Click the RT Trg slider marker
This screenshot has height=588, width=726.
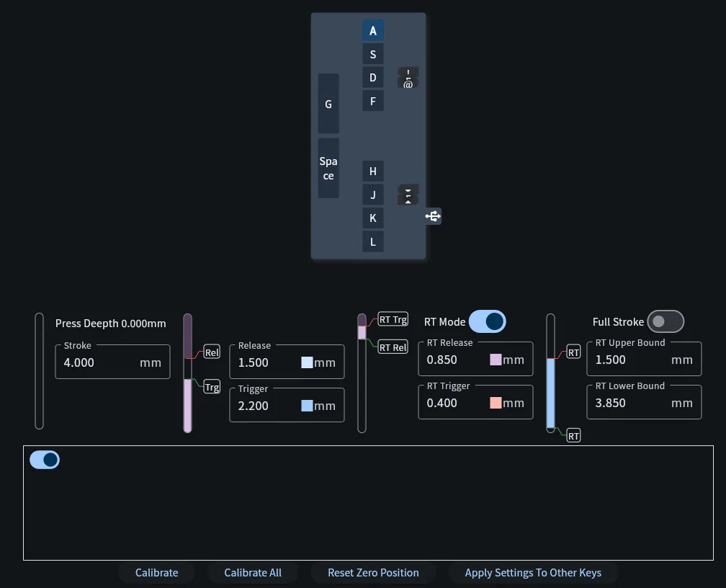point(393,319)
